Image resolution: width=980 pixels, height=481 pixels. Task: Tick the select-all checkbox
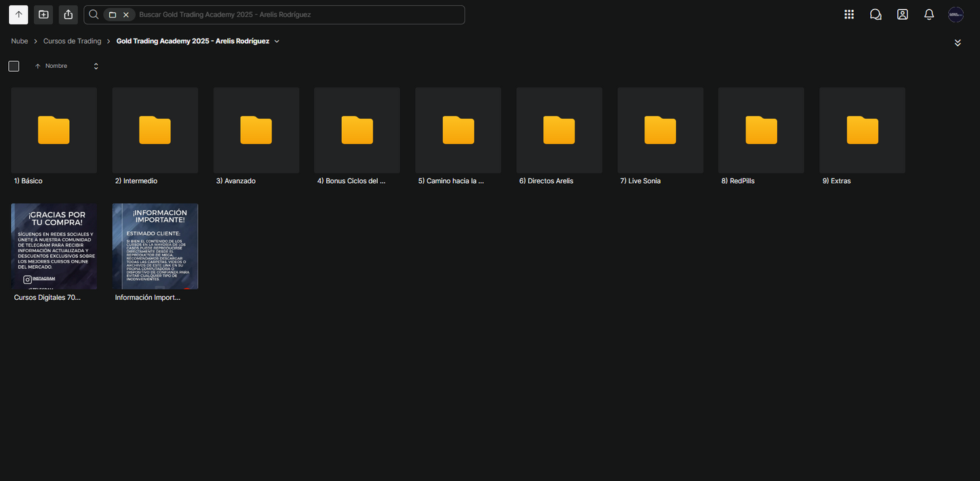point(14,66)
